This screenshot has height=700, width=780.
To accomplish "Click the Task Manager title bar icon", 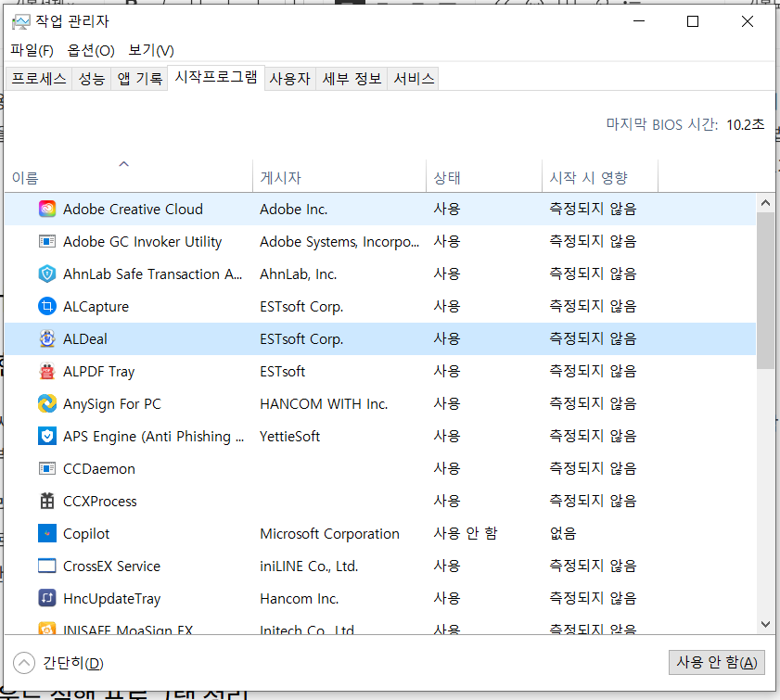I will (x=21, y=22).
